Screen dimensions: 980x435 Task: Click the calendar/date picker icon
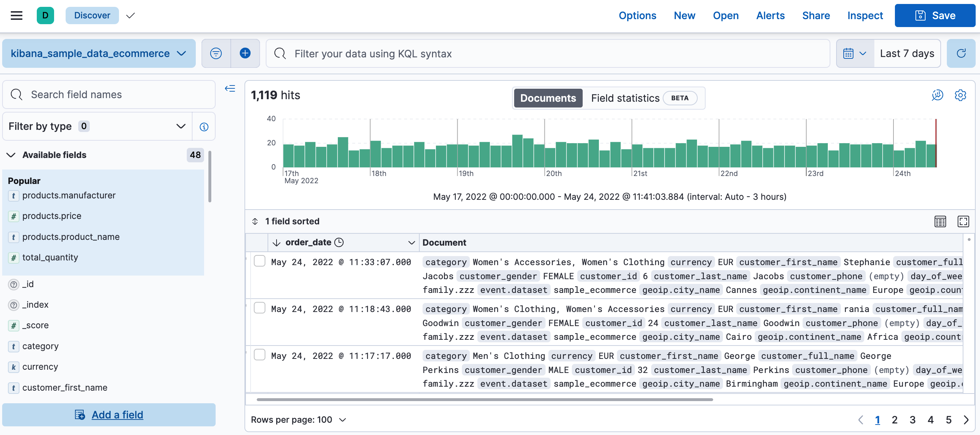tap(849, 53)
